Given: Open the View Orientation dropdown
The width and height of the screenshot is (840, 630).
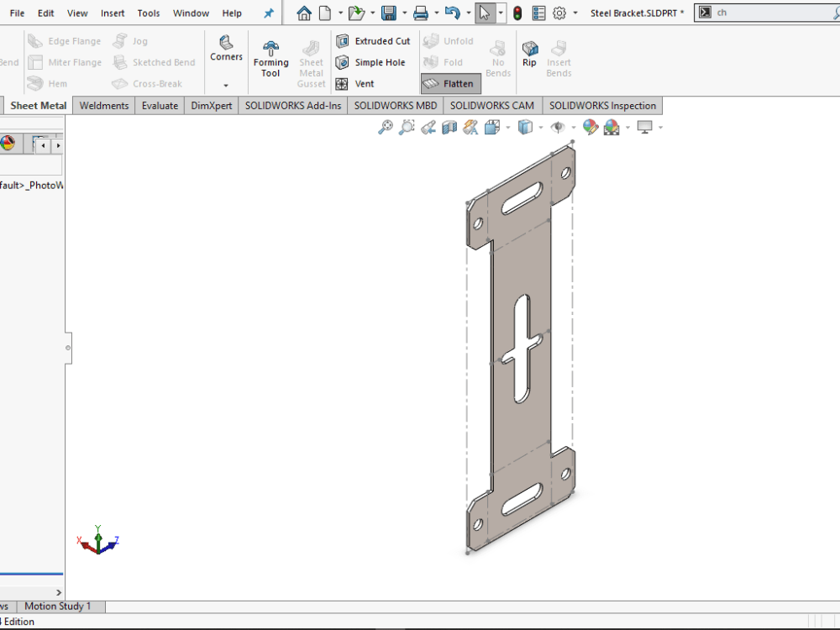Looking at the screenshot, I should coord(507,127).
